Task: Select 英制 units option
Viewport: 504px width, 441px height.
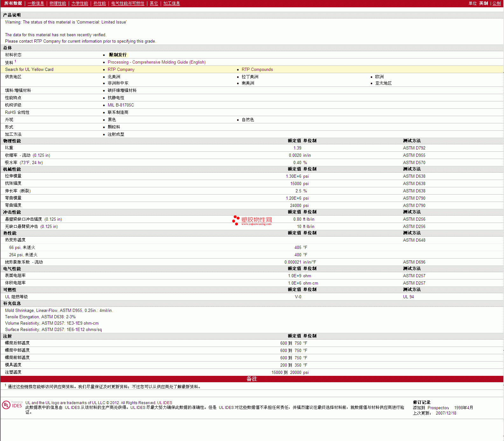Action: point(483,3)
